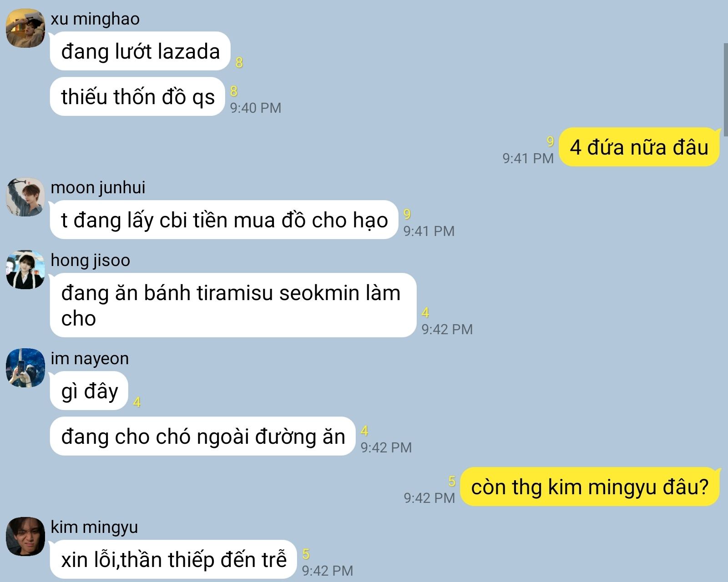The height and width of the screenshot is (582, 728).
Task: Select the yellow 'còn thg kim mingyu đâu?' bubble
Action: (x=590, y=487)
